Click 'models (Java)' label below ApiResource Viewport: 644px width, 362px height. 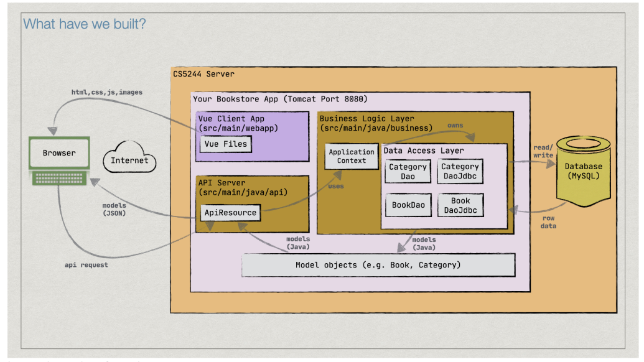pyautogui.click(x=298, y=243)
